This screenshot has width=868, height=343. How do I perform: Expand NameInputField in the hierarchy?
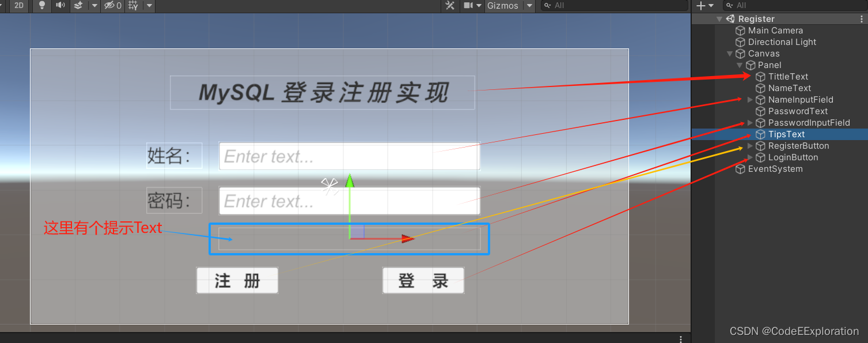[749, 99]
